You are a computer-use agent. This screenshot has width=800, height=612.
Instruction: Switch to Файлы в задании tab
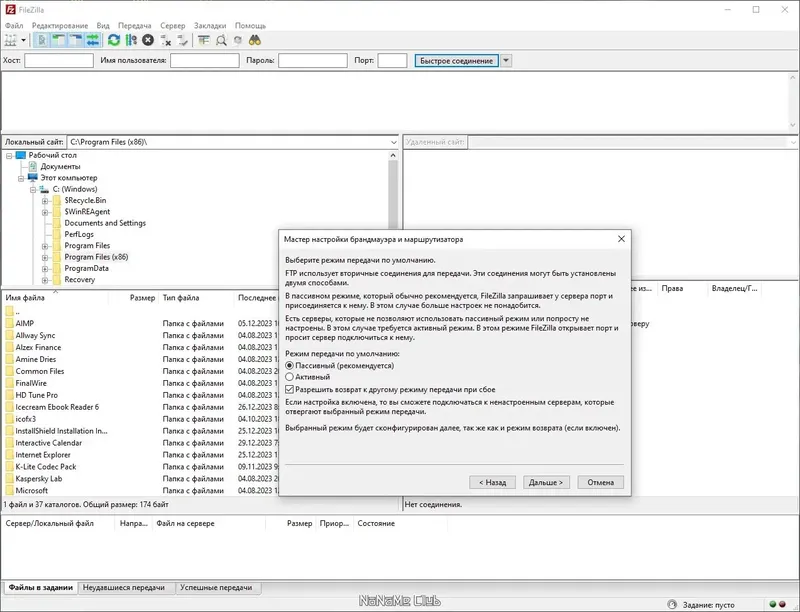[40, 588]
